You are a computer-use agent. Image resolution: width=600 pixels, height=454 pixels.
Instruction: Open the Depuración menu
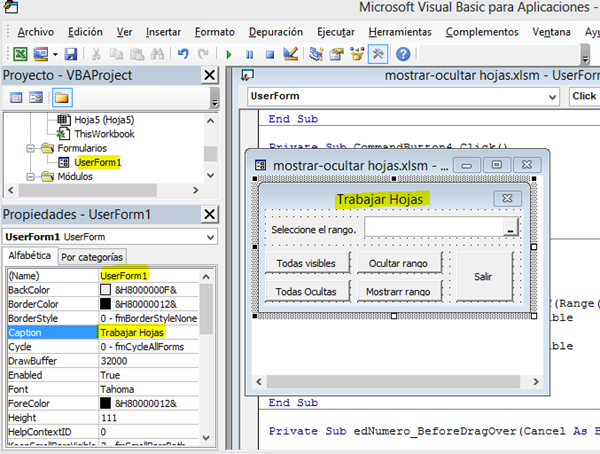click(x=277, y=31)
